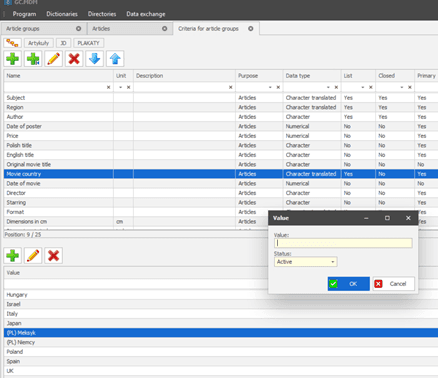The width and height of the screenshot is (438, 378).
Task: Delete value with lower red X icon
Action: tap(54, 256)
